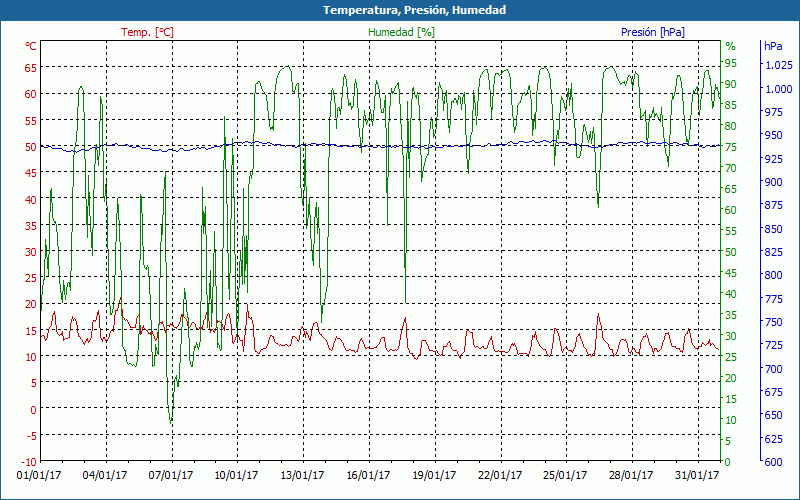Screen dimensions: 800x500
Task: Click the date label 16/01/17
Action: pos(368,475)
